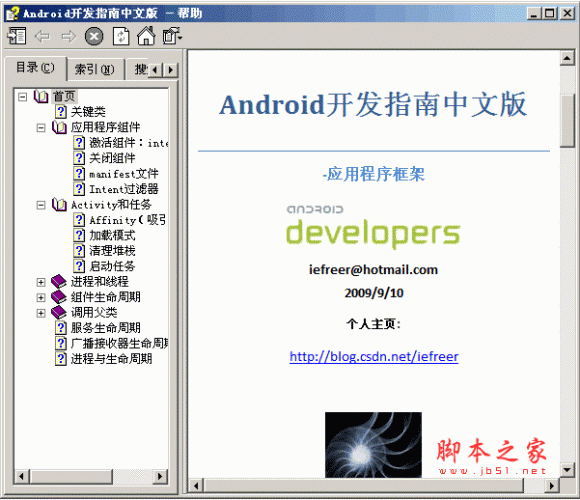This screenshot has width=580, height=500.
Task: Click the closed book icon beside 进程和线程
Action: tap(59, 282)
